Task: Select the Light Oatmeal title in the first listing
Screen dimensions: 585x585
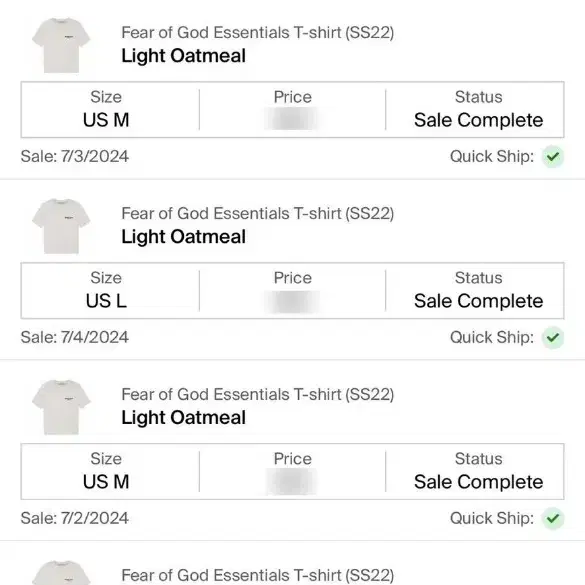Action: click(x=184, y=56)
